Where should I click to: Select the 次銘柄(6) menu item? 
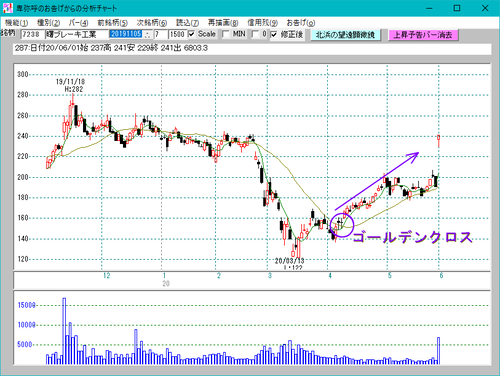152,23
